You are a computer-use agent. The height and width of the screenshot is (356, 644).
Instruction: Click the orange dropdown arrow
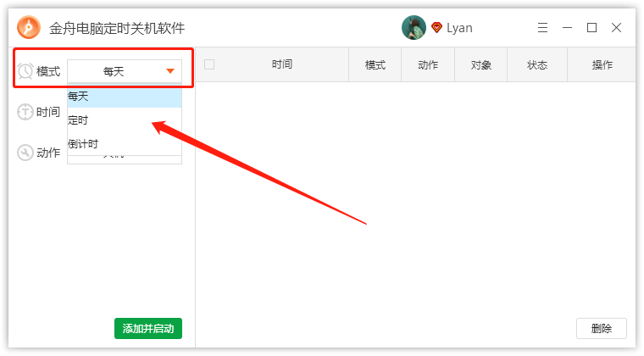click(170, 71)
